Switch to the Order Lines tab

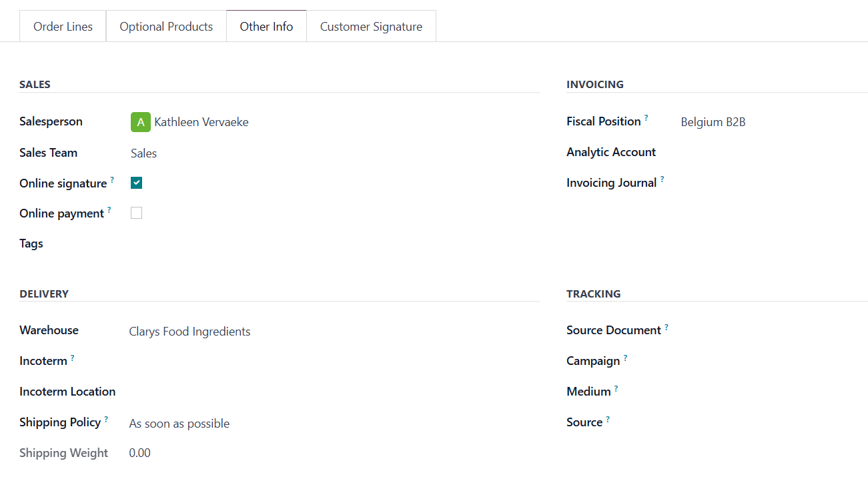(x=63, y=27)
